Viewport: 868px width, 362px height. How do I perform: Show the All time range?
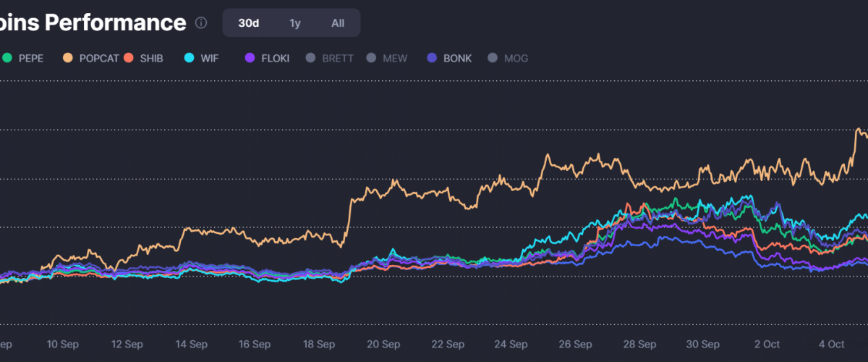pos(338,22)
